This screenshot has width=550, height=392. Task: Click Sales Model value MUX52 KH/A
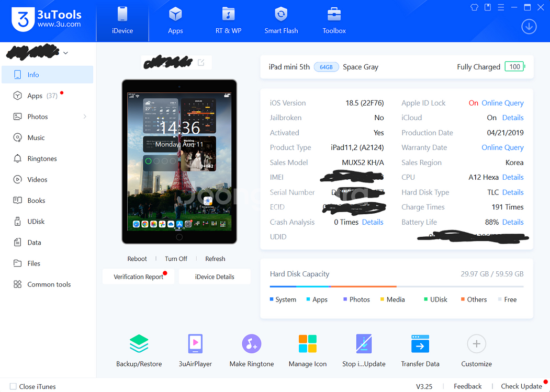pos(363,163)
